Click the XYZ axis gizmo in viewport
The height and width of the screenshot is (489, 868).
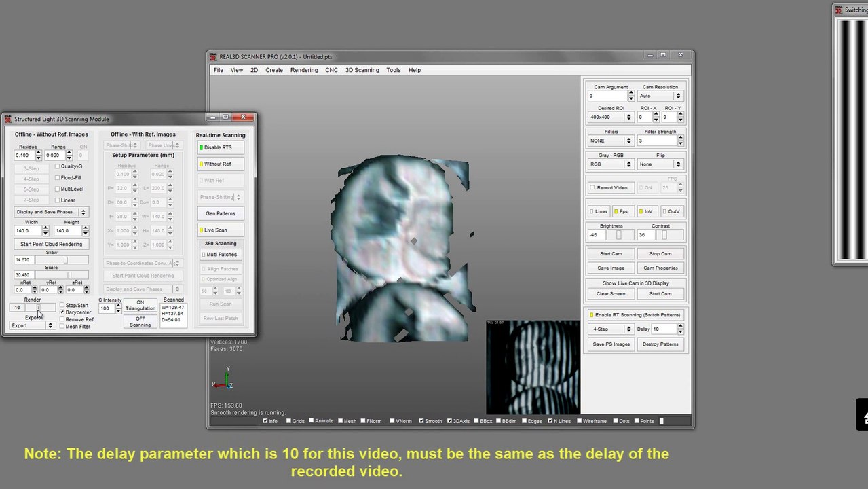coord(223,379)
